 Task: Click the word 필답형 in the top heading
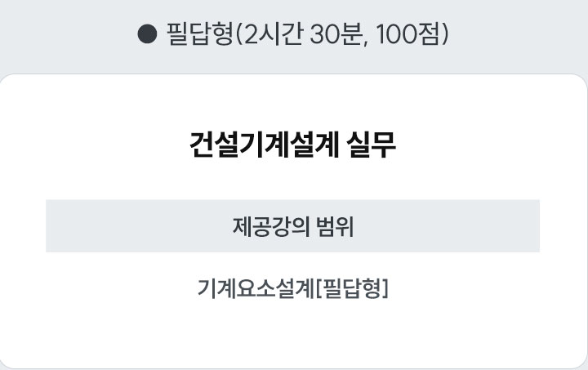[198, 35]
